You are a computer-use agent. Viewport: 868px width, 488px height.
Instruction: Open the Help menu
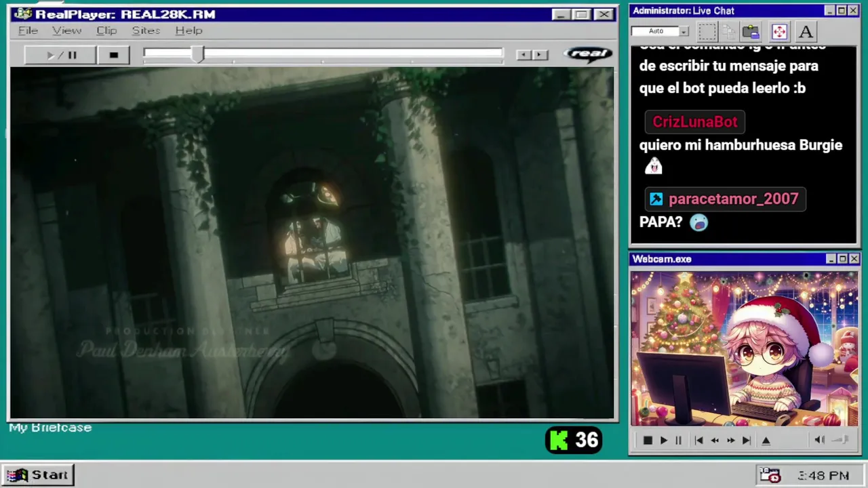[x=189, y=30]
